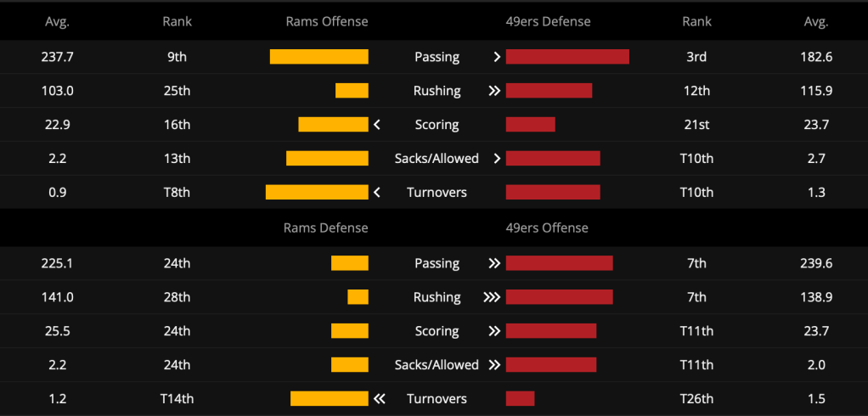Click the 49ers Offense section header
The height and width of the screenshot is (416, 868).
click(547, 228)
